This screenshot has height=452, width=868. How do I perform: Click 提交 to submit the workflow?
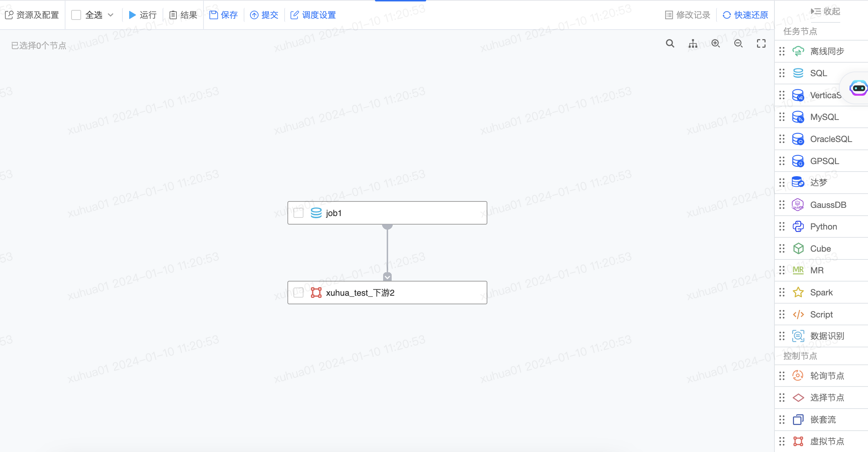[x=264, y=15]
